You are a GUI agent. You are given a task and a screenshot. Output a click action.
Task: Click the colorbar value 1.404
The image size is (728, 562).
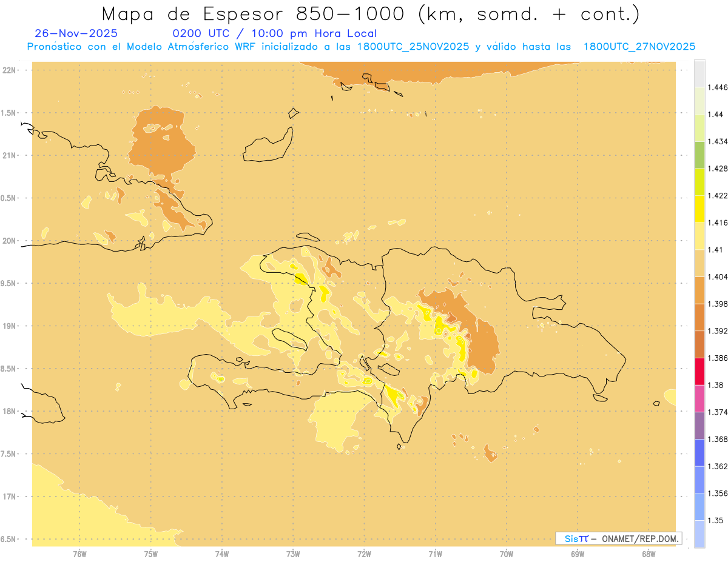[x=718, y=276]
